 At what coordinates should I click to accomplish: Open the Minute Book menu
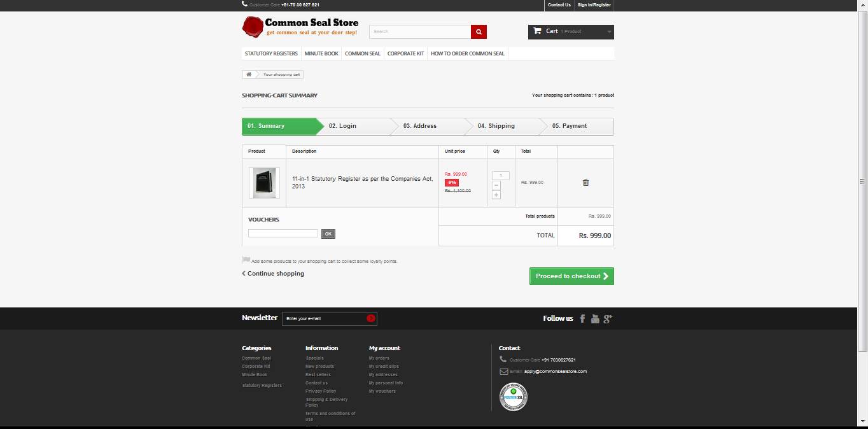point(321,53)
